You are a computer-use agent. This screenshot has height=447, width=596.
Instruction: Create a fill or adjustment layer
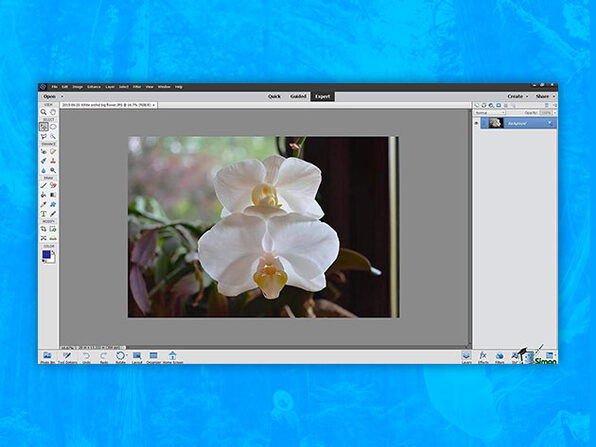pos(491,105)
